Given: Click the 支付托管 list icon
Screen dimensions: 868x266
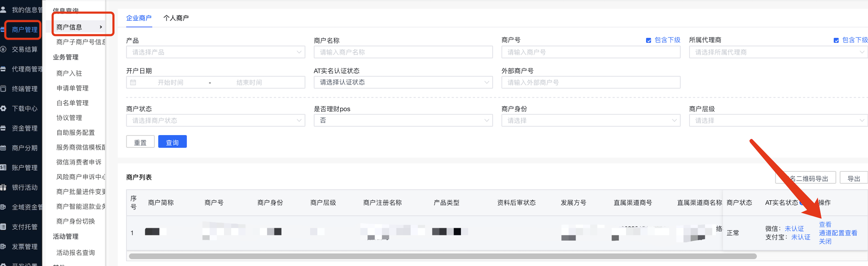Looking at the screenshot, I should coord(3,227).
